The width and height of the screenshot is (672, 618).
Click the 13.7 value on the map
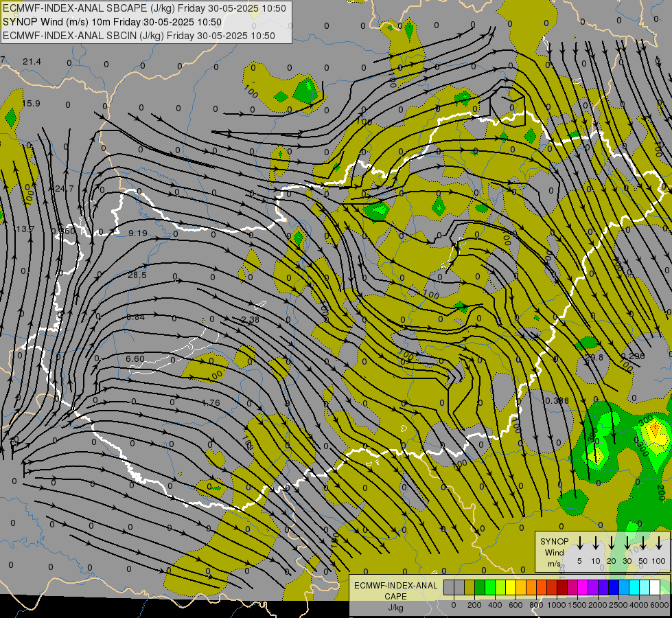25,229
